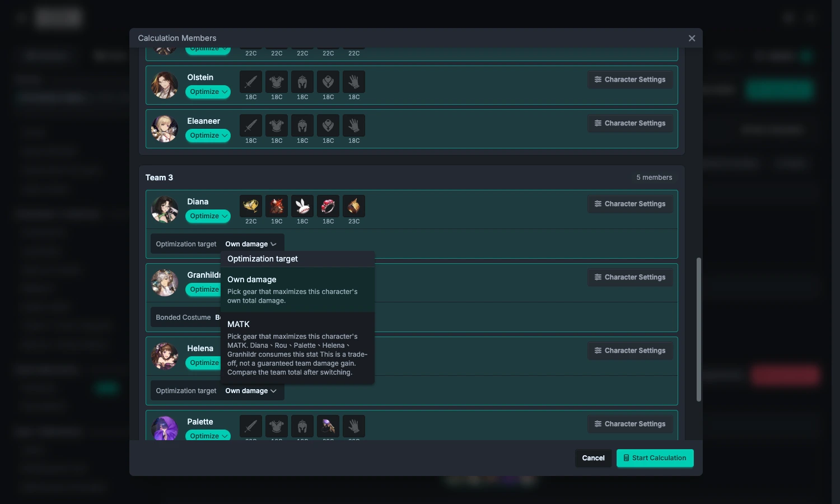Viewport: 840px width, 504px height.
Task: Select Olstein's empty helmet slot
Action: 302,82
